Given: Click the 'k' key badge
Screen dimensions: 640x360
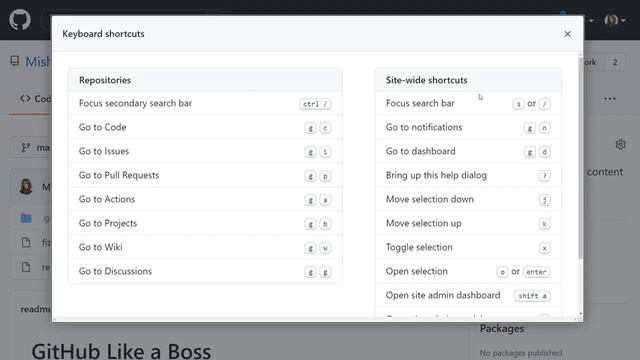Looking at the screenshot, I should [544, 224].
